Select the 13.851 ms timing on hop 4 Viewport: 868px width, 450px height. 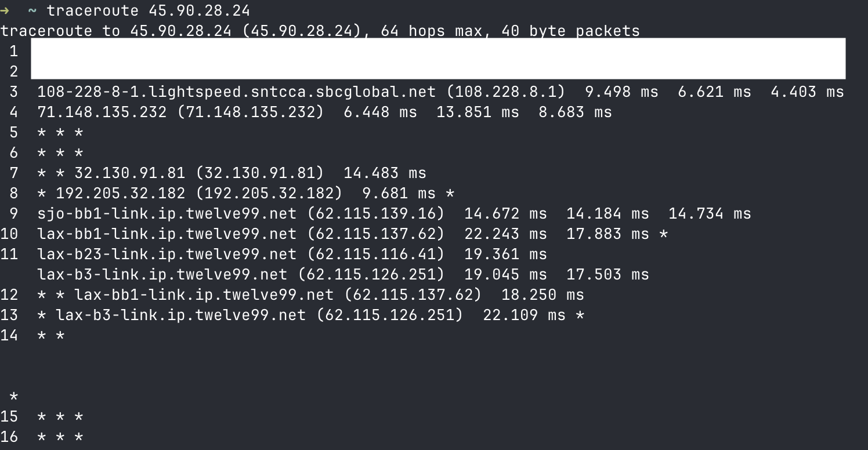tap(477, 112)
